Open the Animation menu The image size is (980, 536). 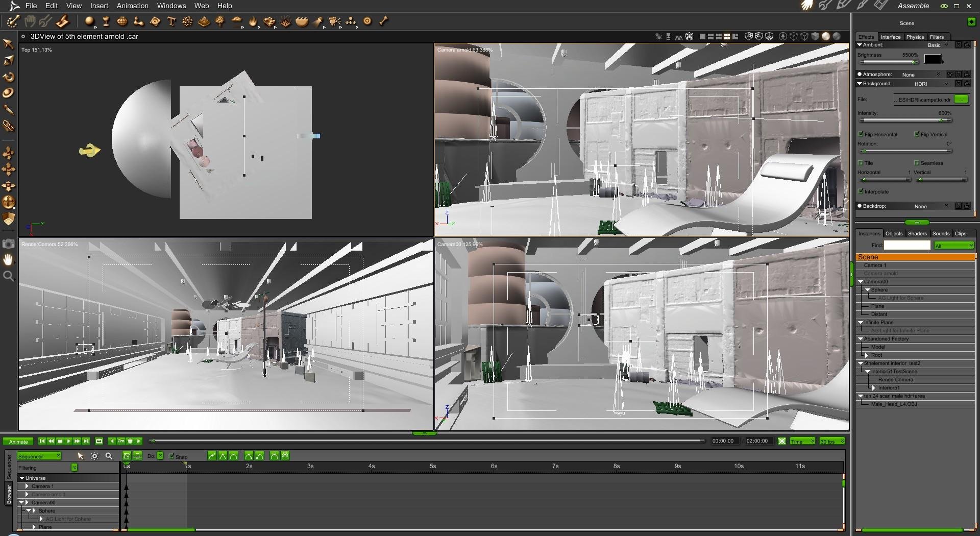(x=133, y=6)
